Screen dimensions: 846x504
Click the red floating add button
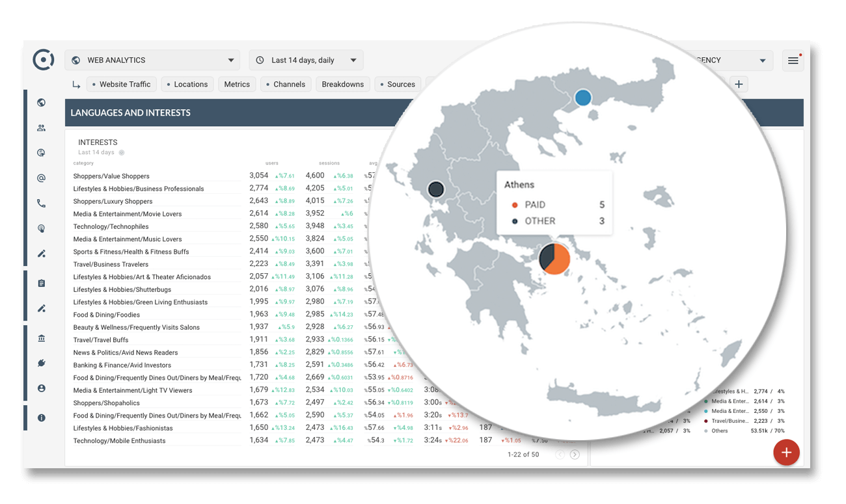coord(786,453)
